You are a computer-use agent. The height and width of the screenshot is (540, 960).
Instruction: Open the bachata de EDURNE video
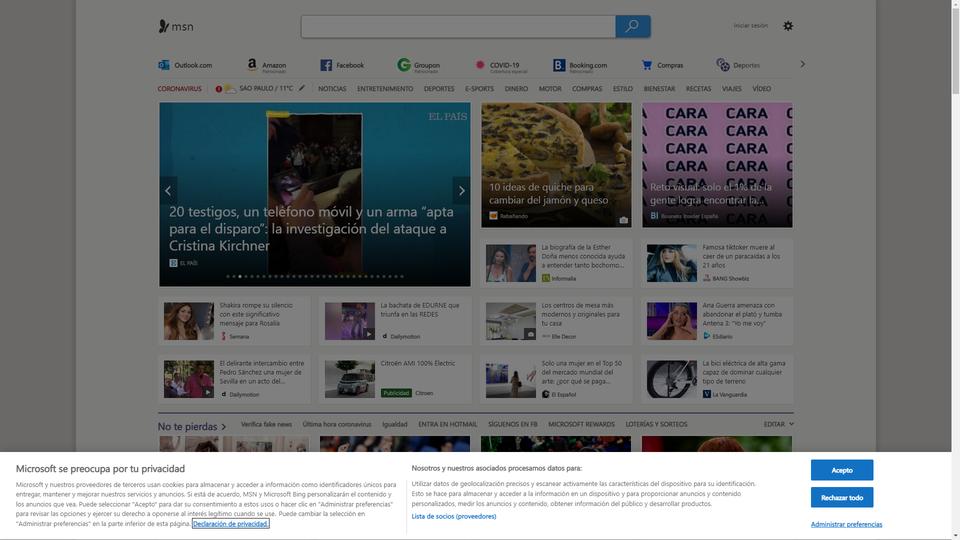395,321
